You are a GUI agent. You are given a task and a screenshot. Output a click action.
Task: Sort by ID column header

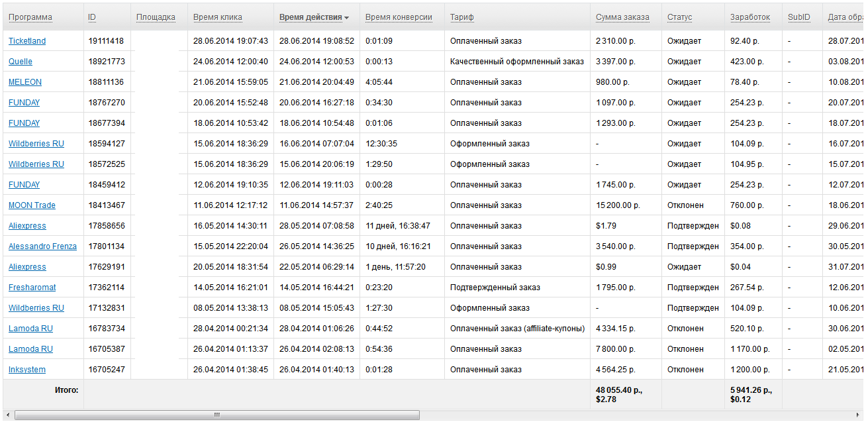pyautogui.click(x=92, y=17)
